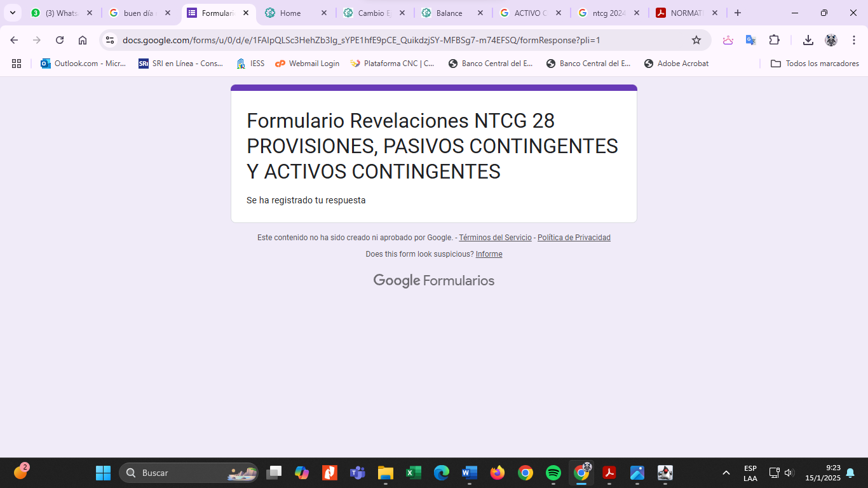This screenshot has width=868, height=488.
Task: Launch Excel from the taskbar
Action: (x=414, y=473)
